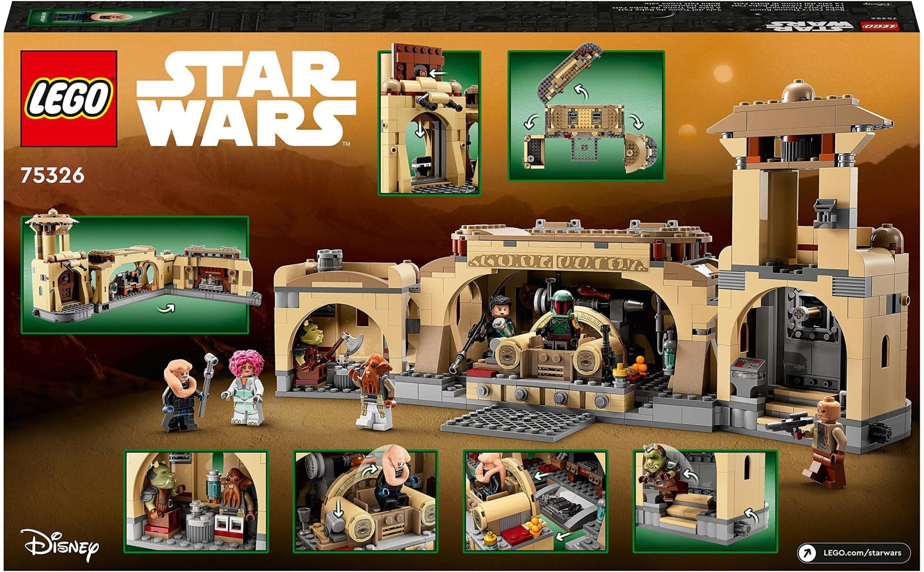
Task: Open the LEGO.com/starwars link
Action: (x=862, y=553)
